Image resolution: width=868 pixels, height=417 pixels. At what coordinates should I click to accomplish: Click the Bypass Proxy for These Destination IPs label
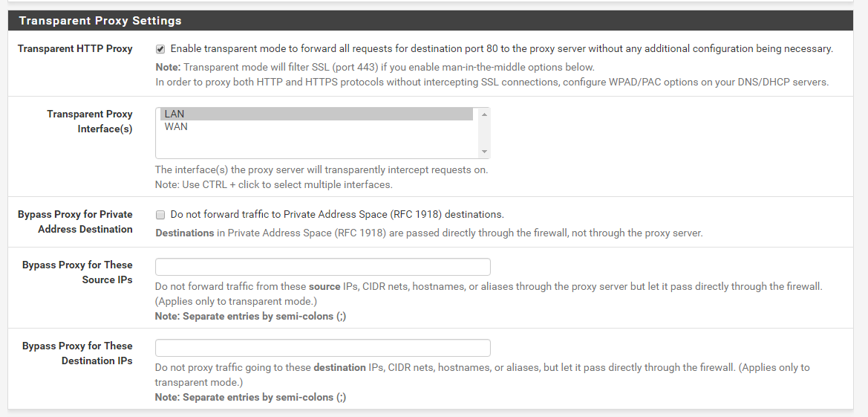(x=77, y=353)
